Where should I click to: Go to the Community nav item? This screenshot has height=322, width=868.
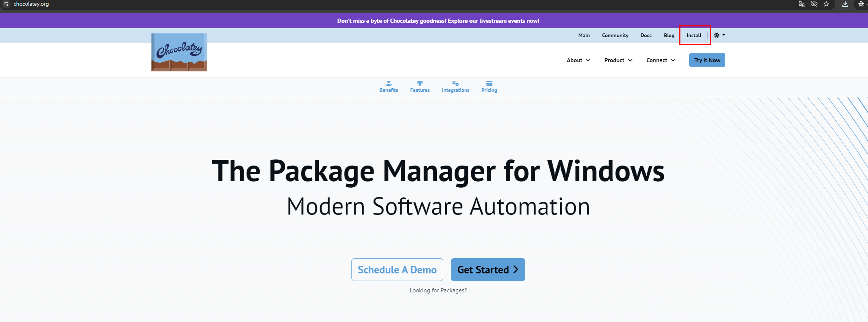point(615,35)
